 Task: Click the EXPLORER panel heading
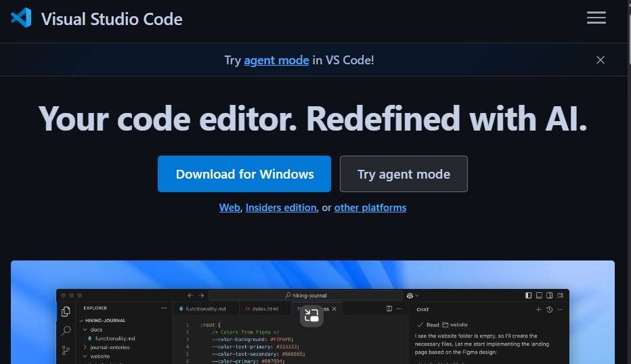coord(95,308)
